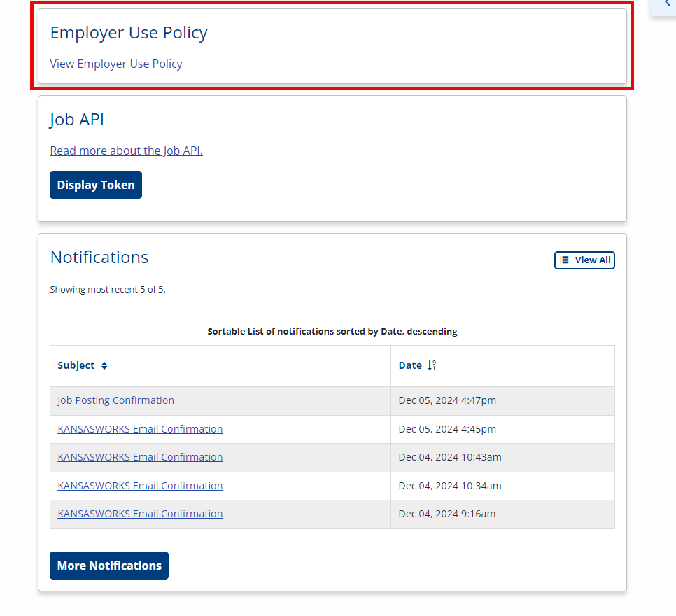
Task: Click the sort arrows icon beside Subject
Action: tap(104, 366)
